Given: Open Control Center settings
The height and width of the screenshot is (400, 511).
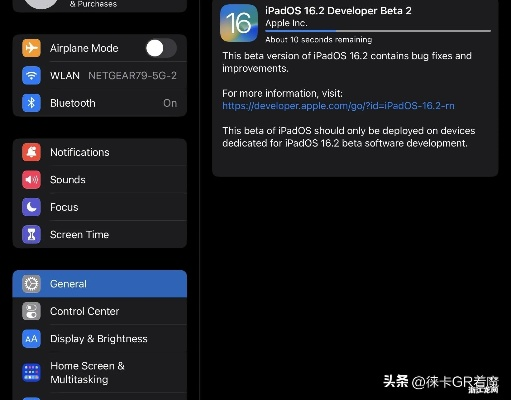Looking at the screenshot, I should pyautogui.click(x=100, y=311).
